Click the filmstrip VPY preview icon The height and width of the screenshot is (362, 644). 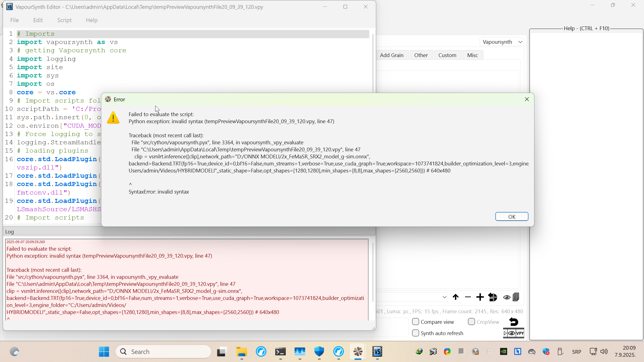(x=514, y=333)
